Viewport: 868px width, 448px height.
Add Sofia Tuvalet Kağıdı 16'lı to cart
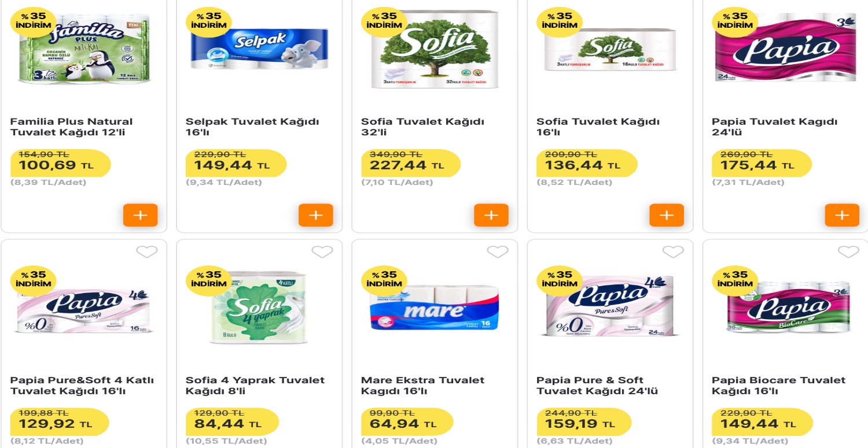coord(667,214)
